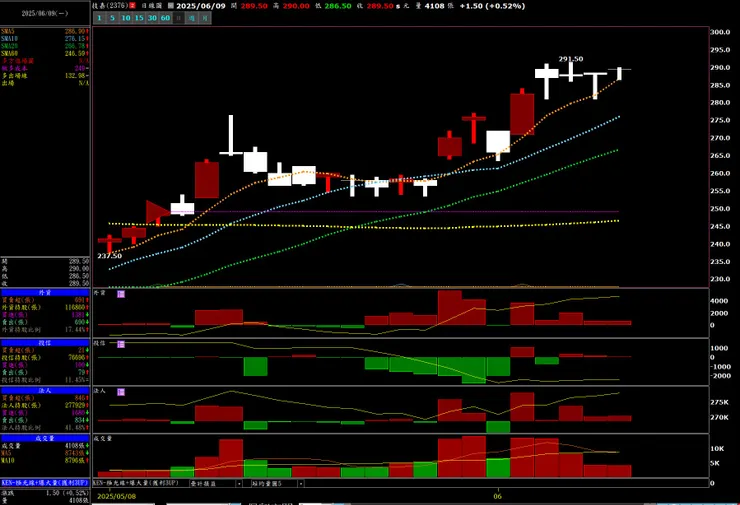This screenshot has height=505, width=740.
Task: Click the 外資持股 value 116860
Action: (75, 307)
